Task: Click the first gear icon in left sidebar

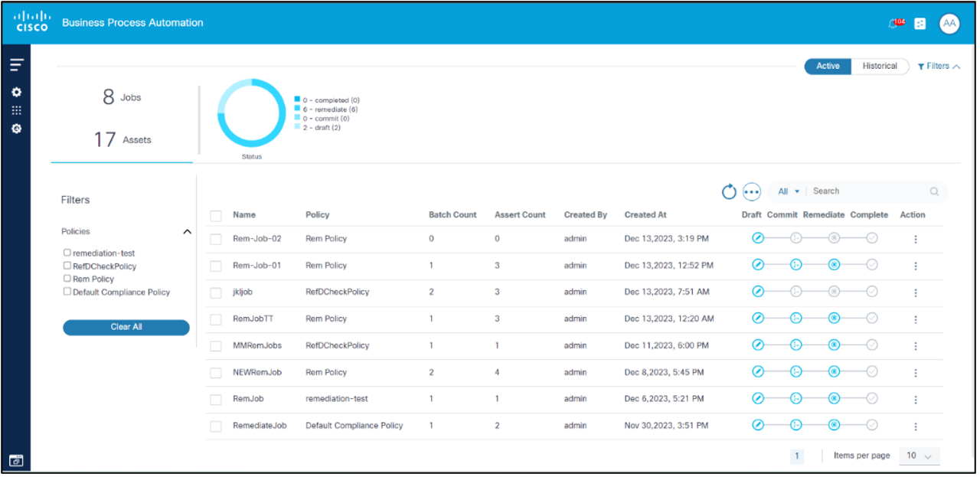Action: (17, 92)
